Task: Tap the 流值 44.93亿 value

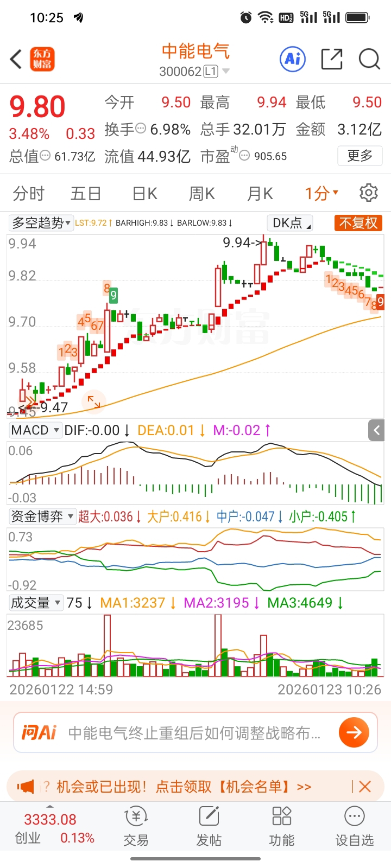Action: (x=147, y=156)
